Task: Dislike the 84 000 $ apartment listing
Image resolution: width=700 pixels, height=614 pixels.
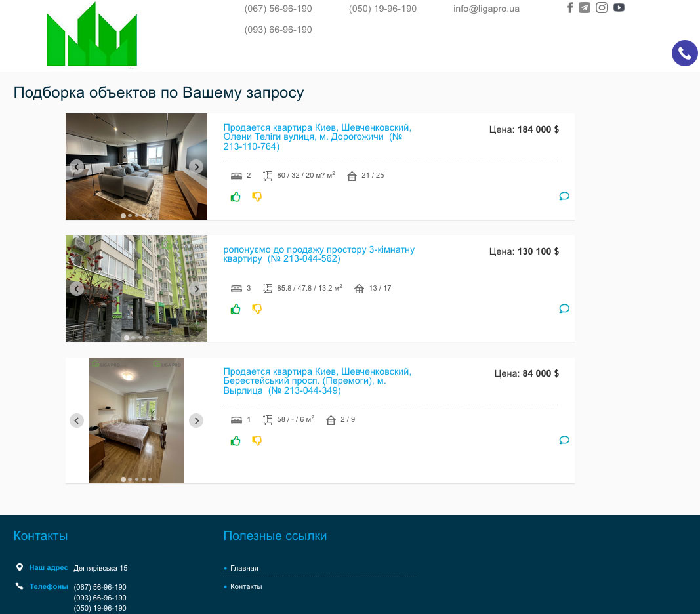Action: coord(257,441)
